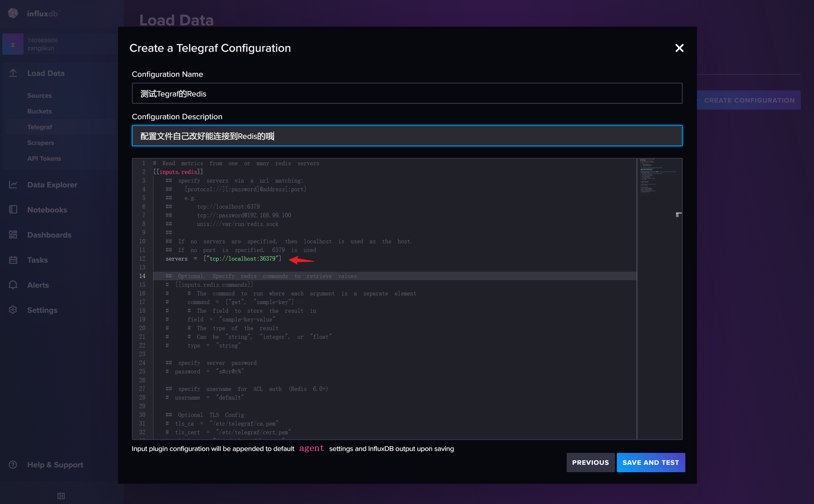Select Sources in Load Data submenu

click(39, 95)
